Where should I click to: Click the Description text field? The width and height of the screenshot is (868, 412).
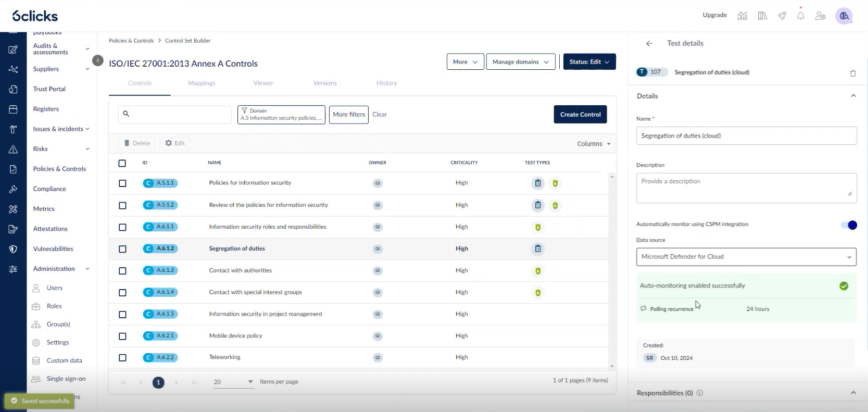746,188
